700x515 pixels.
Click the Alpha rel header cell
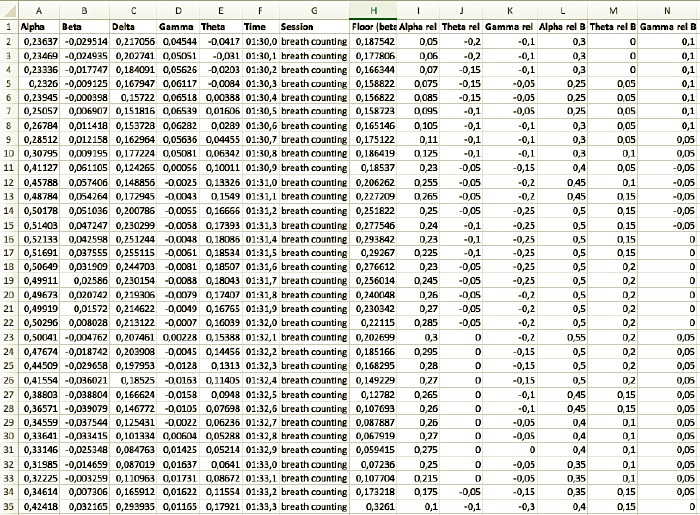coord(418,27)
